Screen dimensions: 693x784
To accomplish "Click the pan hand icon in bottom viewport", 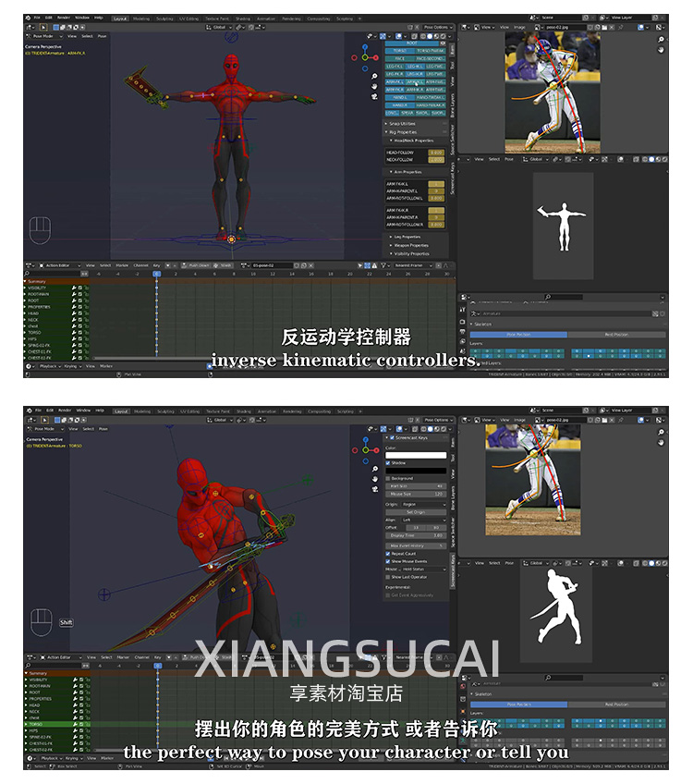I will pos(375,479).
